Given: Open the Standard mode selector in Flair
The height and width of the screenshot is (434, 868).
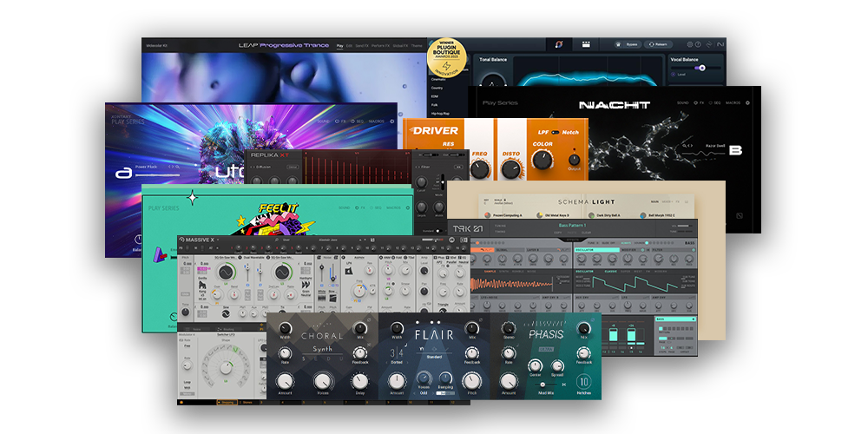Looking at the screenshot, I should click(x=434, y=356).
